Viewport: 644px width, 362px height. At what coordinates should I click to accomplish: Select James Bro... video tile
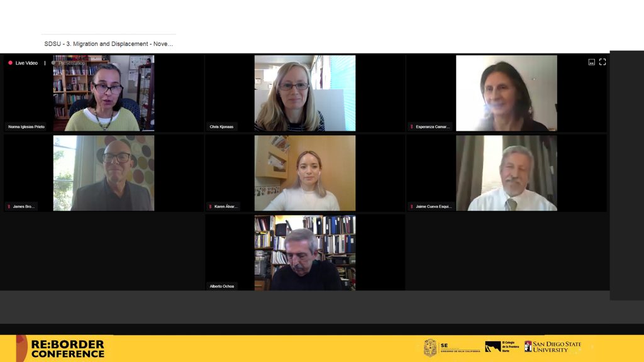(104, 173)
